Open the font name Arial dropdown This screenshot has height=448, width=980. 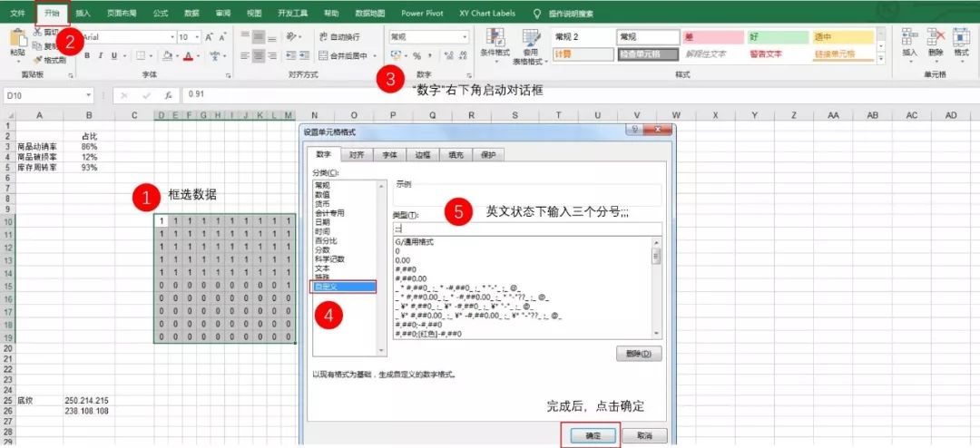(171, 36)
